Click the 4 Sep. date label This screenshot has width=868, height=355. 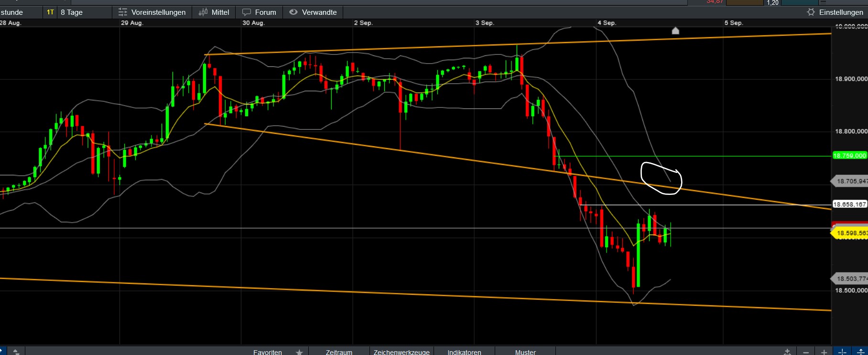(x=607, y=23)
